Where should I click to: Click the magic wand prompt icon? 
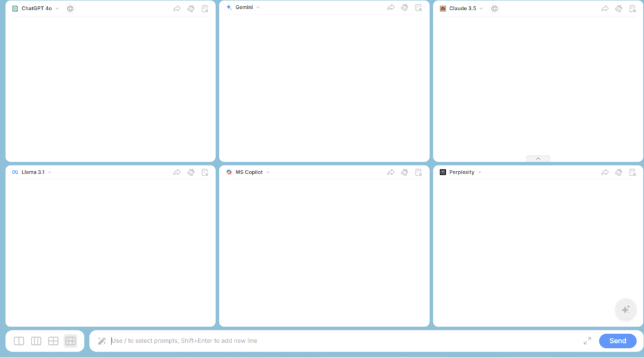click(102, 341)
